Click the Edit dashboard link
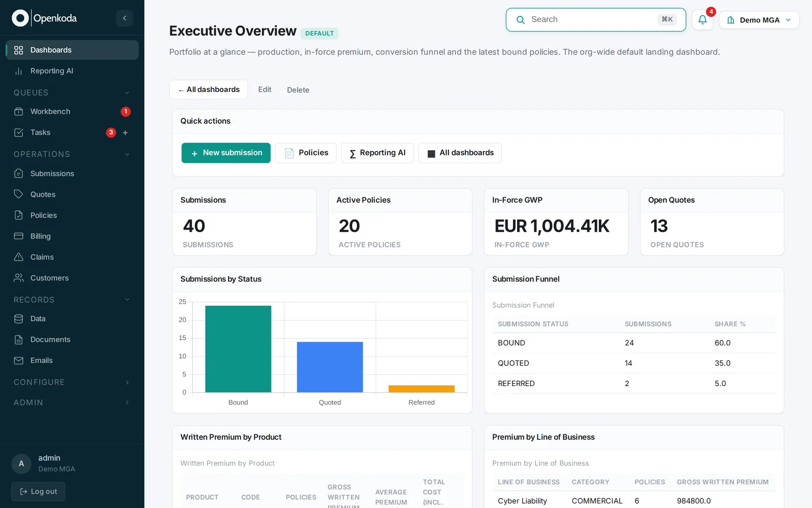 [265, 89]
